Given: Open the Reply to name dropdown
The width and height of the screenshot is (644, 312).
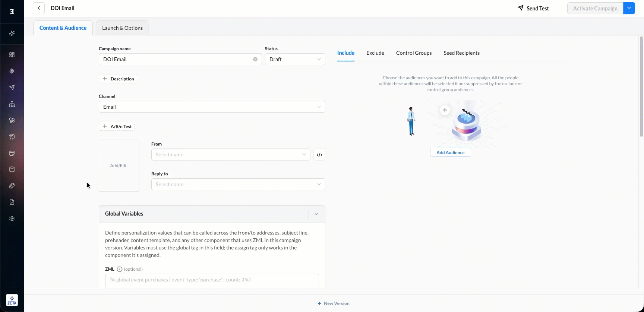Looking at the screenshot, I should coord(238,184).
